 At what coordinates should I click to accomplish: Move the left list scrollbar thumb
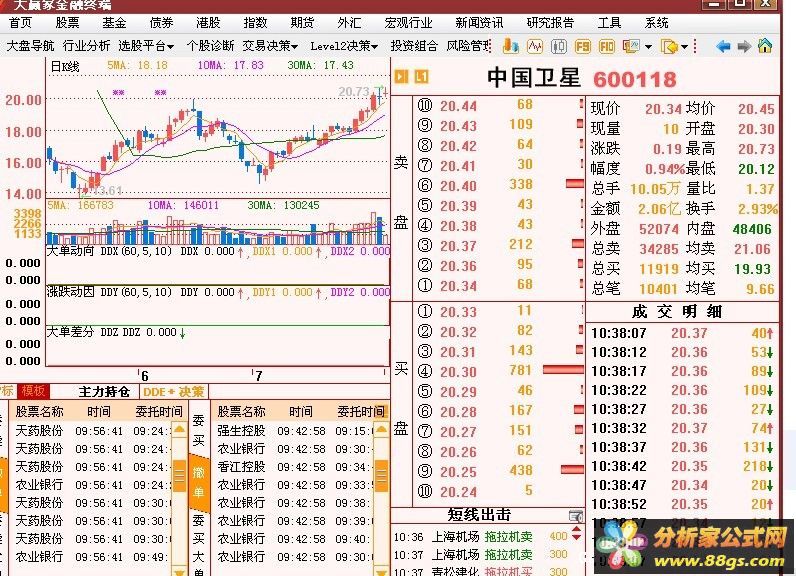coord(179,476)
